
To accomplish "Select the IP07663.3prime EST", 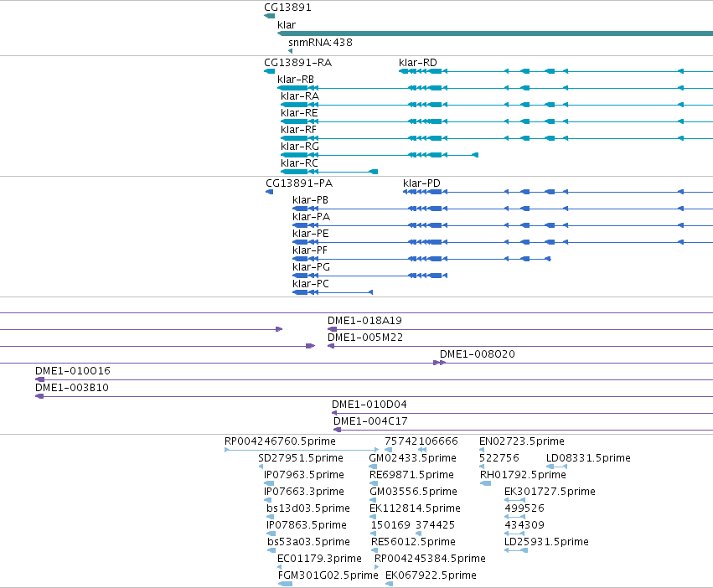I will tap(304, 492).
